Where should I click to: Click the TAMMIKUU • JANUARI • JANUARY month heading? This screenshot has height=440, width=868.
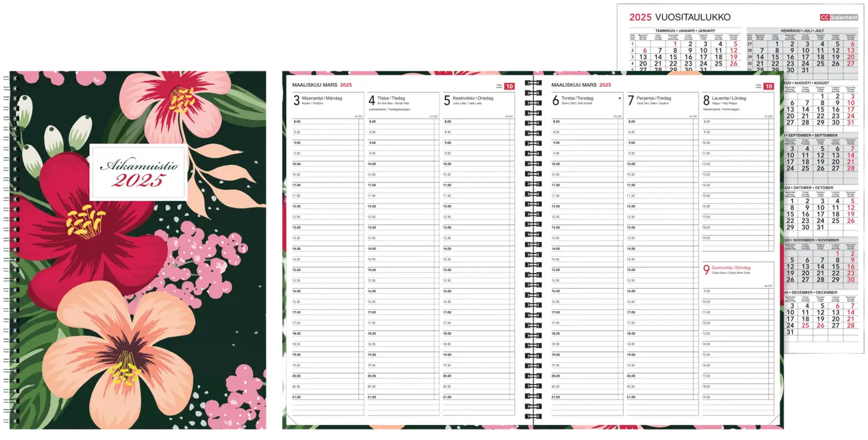coord(685,31)
